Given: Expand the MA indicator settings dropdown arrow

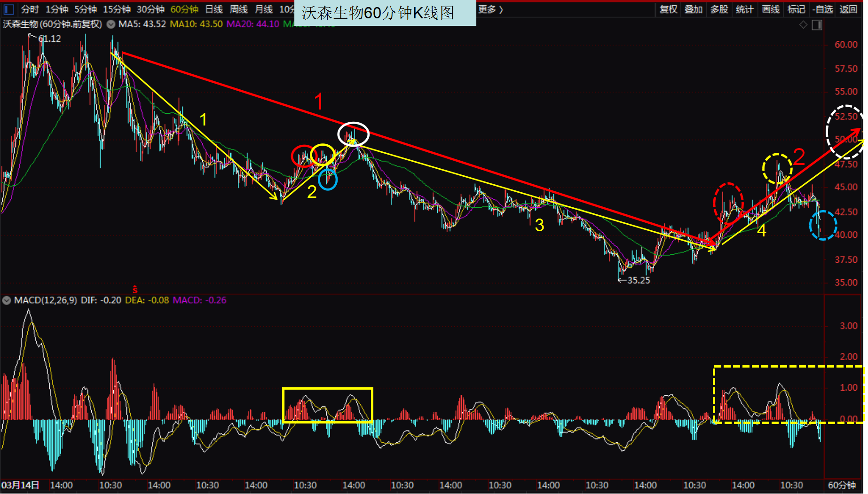Looking at the screenshot, I should (111, 24).
